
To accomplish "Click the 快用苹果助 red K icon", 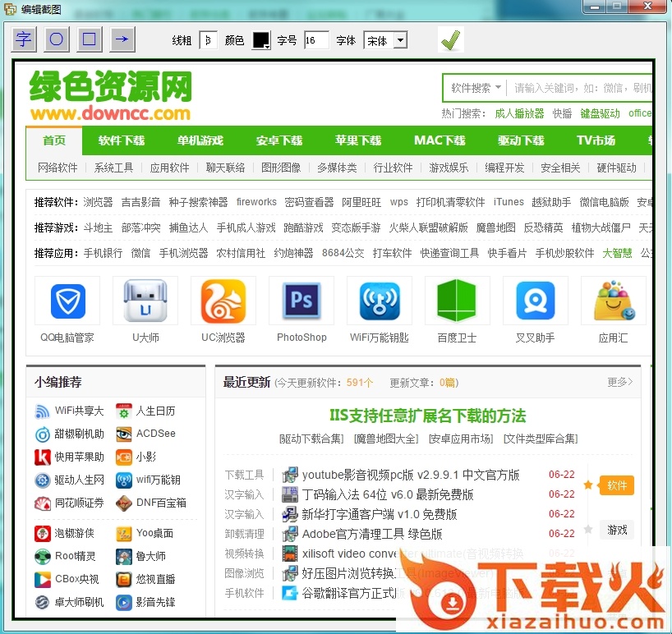I will (x=42, y=457).
